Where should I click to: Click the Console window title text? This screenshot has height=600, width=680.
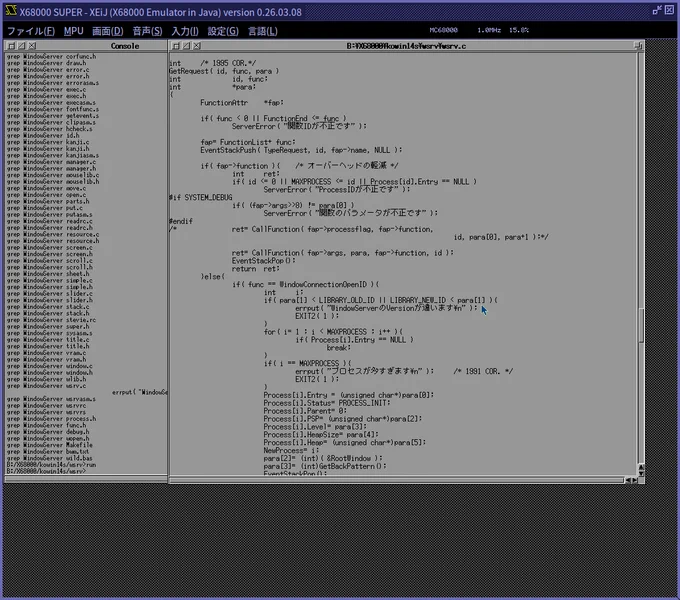[125, 46]
